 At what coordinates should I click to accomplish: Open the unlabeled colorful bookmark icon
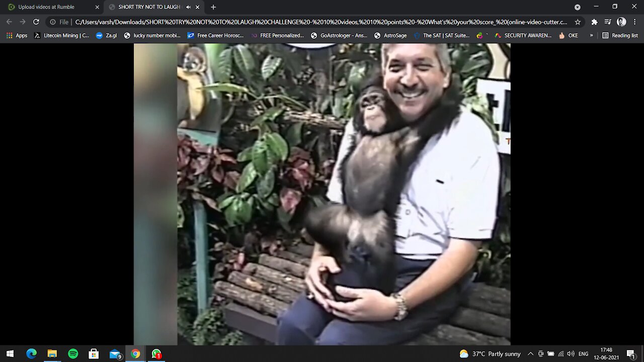(x=480, y=35)
